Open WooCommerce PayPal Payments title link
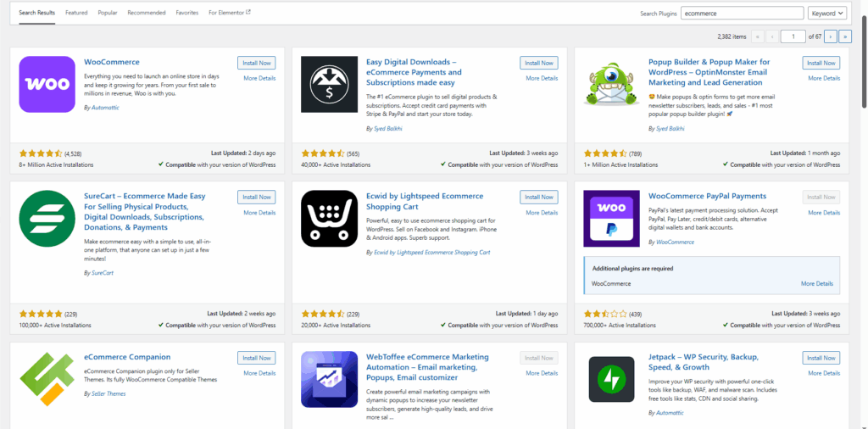Image resolution: width=868 pixels, height=429 pixels. [x=708, y=196]
